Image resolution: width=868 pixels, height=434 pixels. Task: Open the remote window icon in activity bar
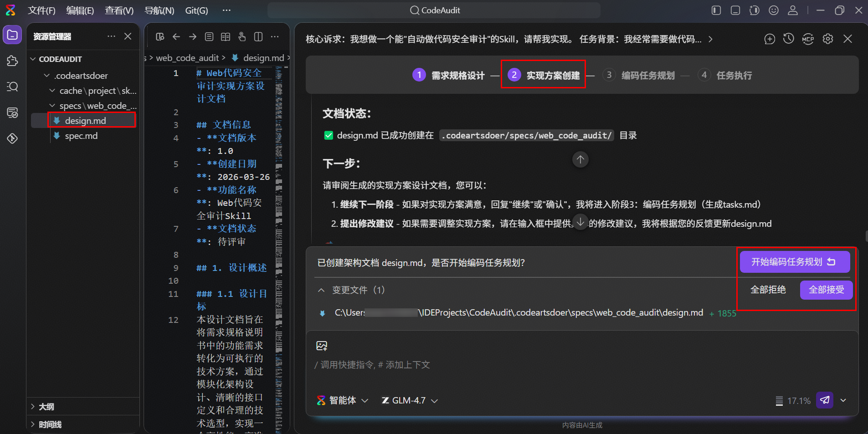click(12, 112)
